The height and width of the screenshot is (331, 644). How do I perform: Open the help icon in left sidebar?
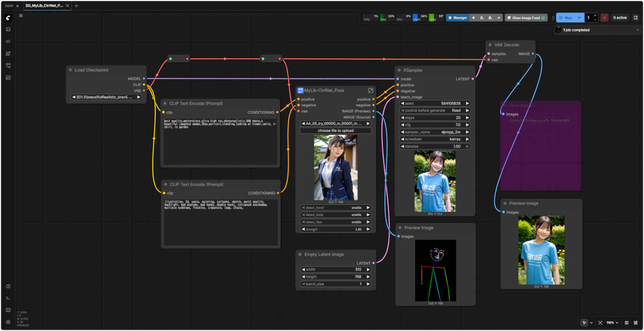coord(8,286)
